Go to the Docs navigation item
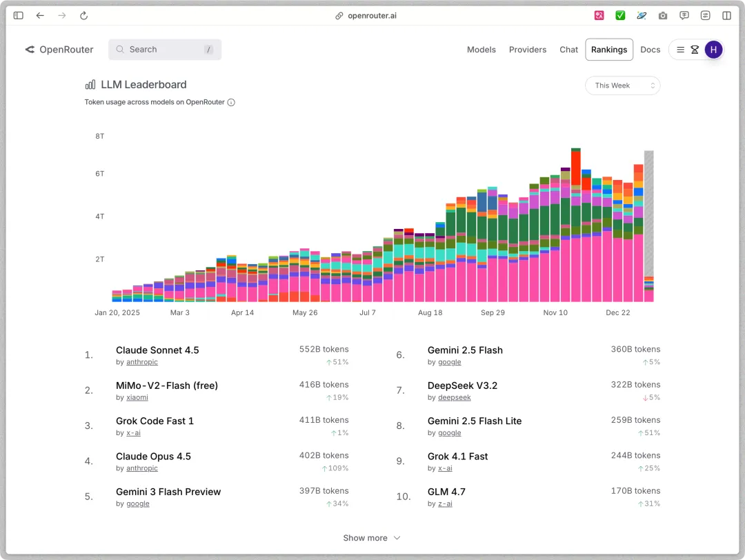This screenshot has width=745, height=560. click(x=650, y=50)
